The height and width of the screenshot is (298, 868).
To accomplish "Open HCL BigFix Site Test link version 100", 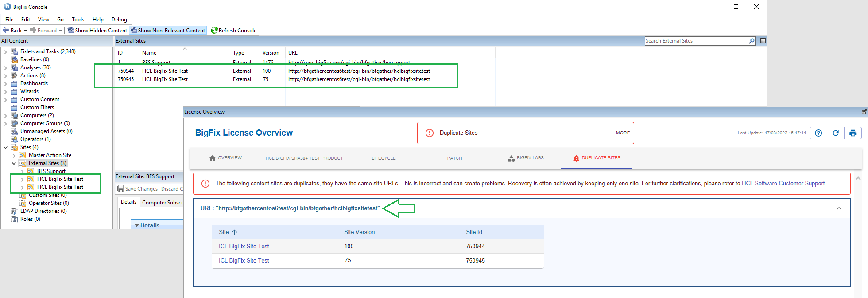I will coord(242,246).
